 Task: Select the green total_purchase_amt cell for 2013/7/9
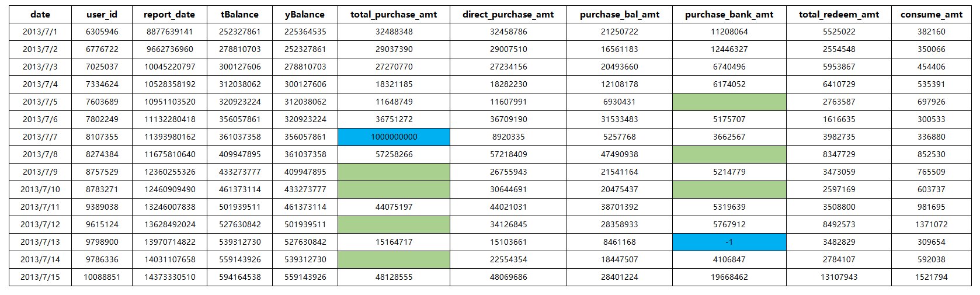click(x=394, y=172)
